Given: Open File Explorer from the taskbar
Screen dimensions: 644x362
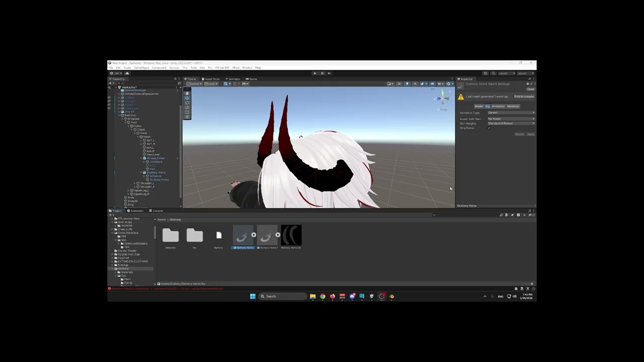Looking at the screenshot, I should click(313, 296).
